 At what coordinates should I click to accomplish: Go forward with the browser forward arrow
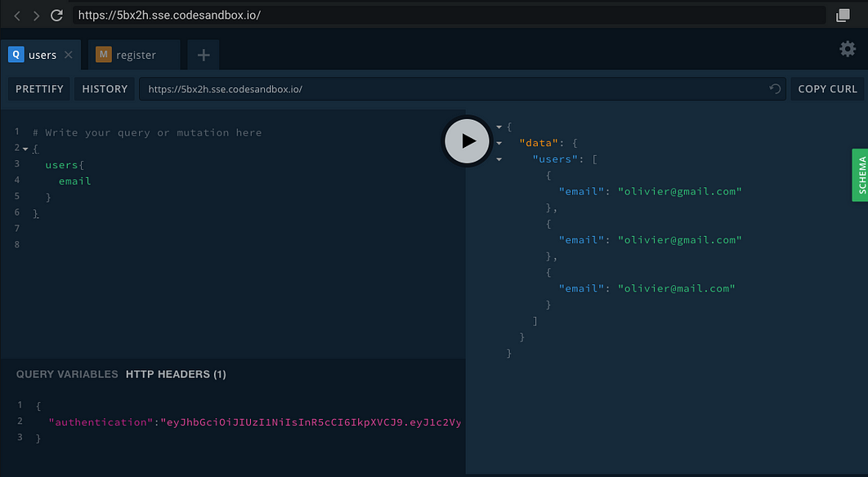tap(36, 16)
